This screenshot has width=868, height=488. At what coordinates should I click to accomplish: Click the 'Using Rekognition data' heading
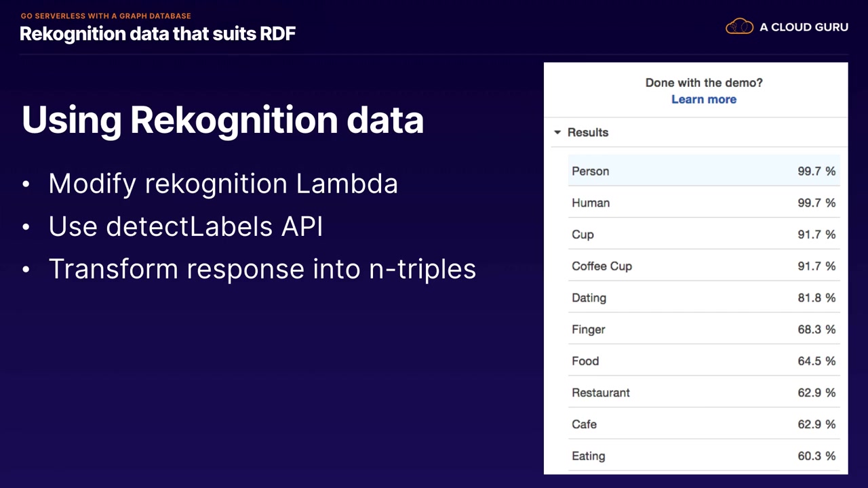click(222, 120)
